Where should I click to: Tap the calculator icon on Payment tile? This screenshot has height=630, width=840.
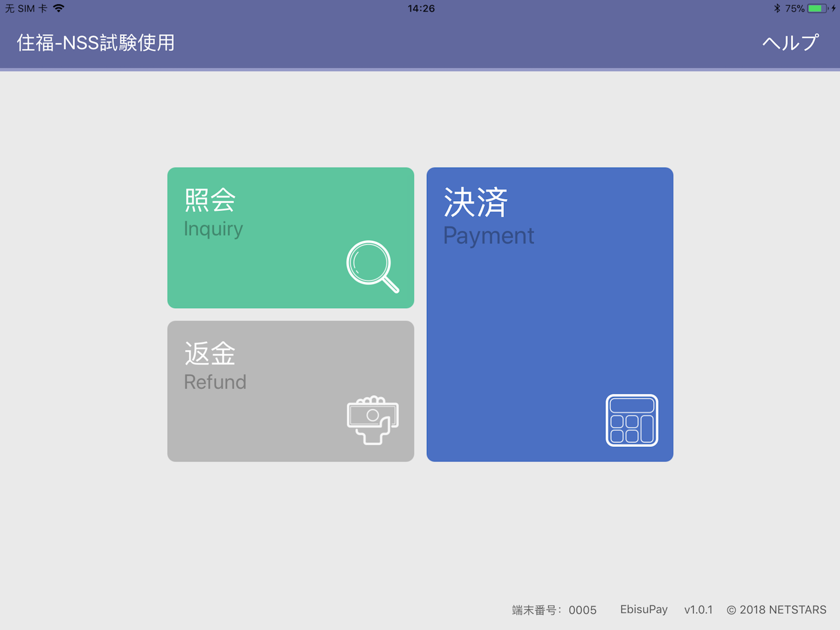632,420
